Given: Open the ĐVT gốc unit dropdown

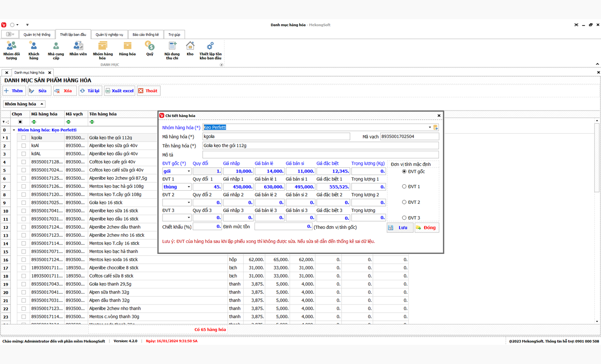Looking at the screenshot, I should [188, 172].
